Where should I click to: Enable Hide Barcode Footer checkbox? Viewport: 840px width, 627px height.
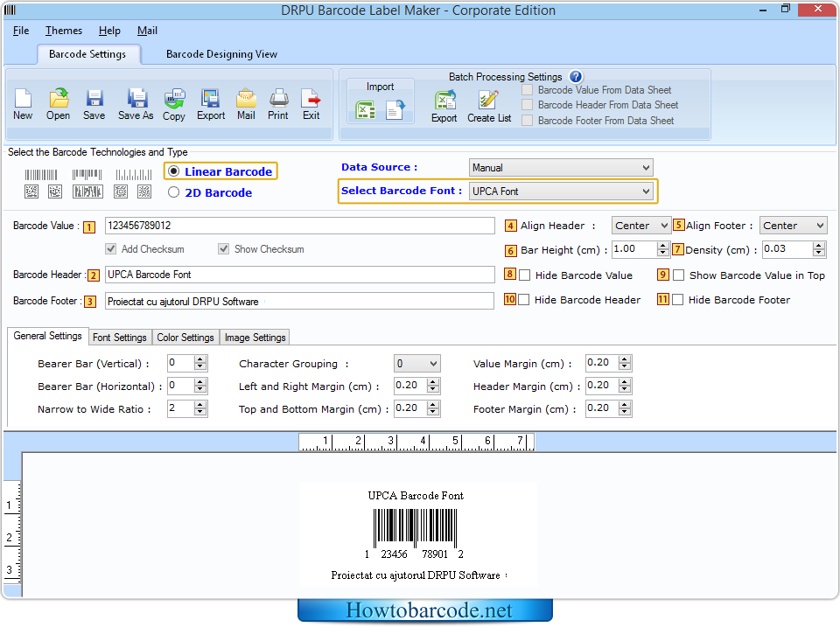(677, 300)
